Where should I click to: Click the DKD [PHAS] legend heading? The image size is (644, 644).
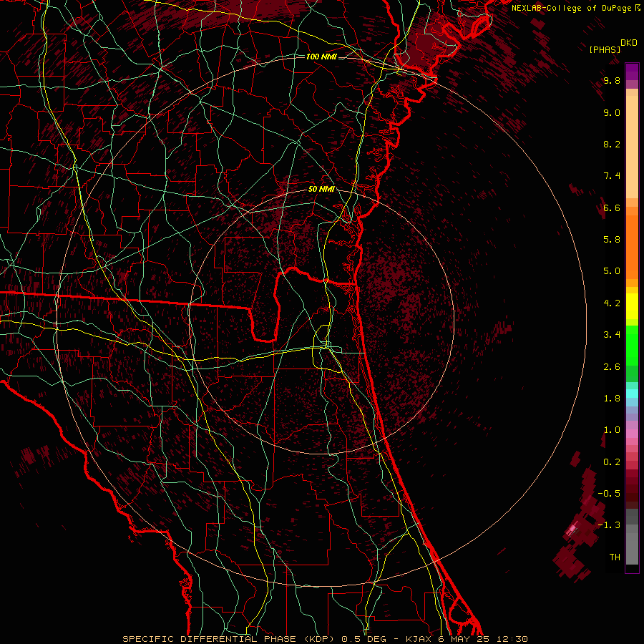point(613,46)
